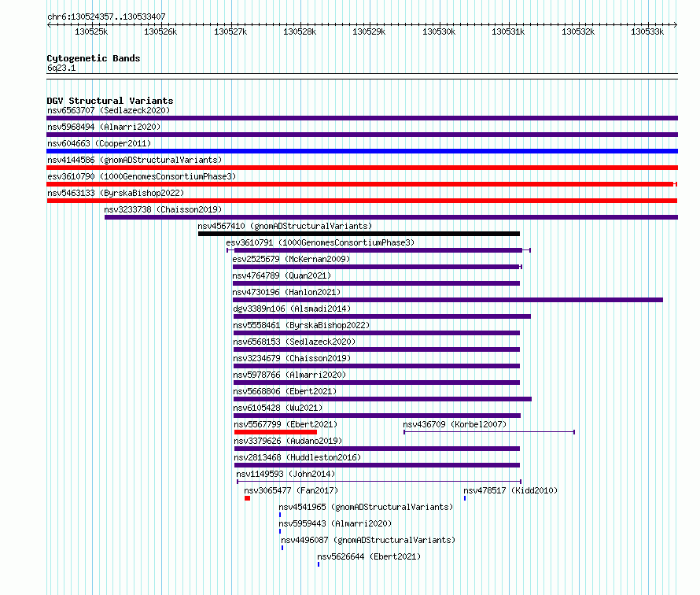
Task: Click the nsv4496087 gnomAD variant label
Action: point(368,540)
